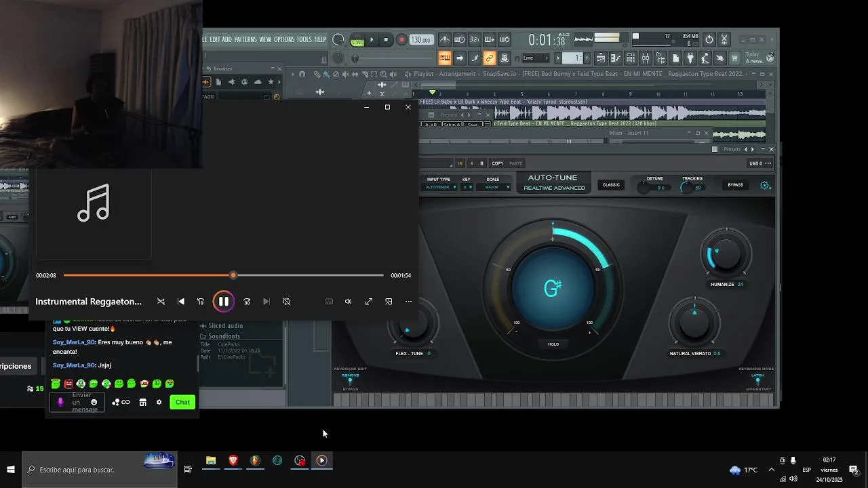The width and height of the screenshot is (868, 488).
Task: Open media player volume control
Action: tap(348, 302)
